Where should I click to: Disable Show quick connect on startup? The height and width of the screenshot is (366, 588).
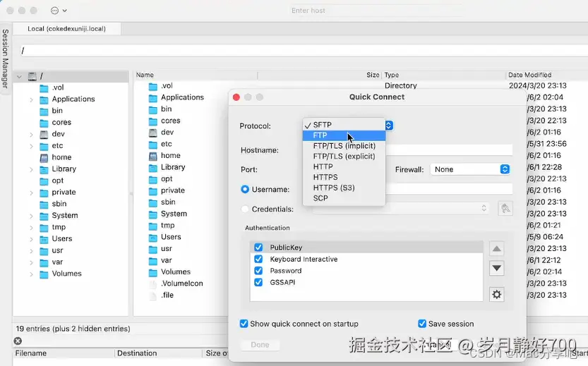(x=244, y=324)
